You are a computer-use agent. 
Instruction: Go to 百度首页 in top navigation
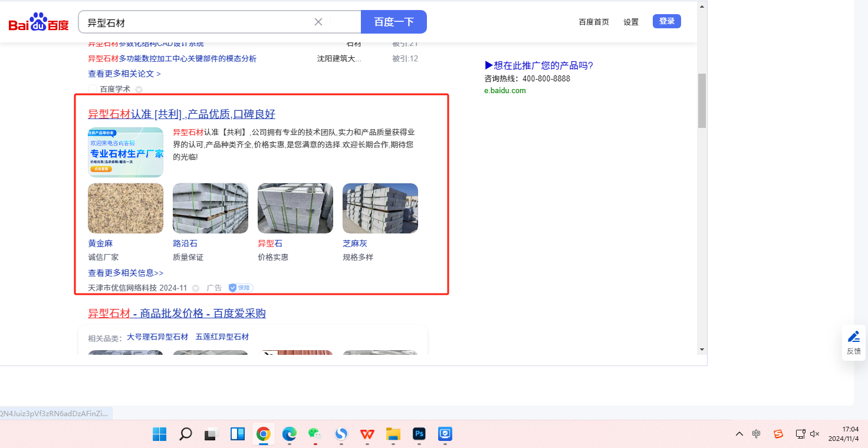coord(594,22)
